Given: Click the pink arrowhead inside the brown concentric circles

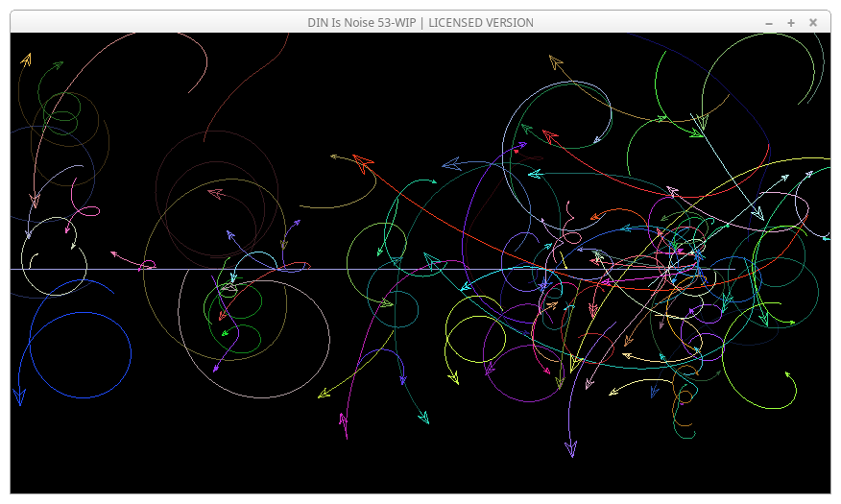Looking at the screenshot, I should [216, 193].
